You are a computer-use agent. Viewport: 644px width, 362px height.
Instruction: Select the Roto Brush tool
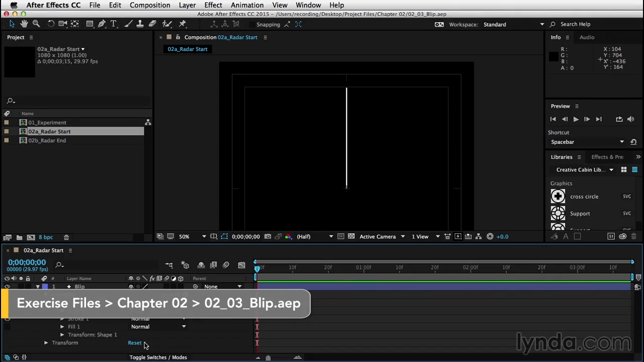click(x=167, y=24)
